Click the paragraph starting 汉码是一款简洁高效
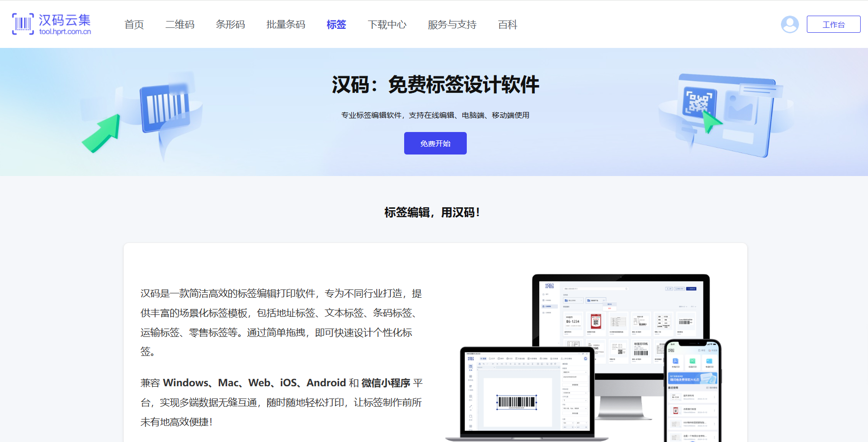 (281, 323)
